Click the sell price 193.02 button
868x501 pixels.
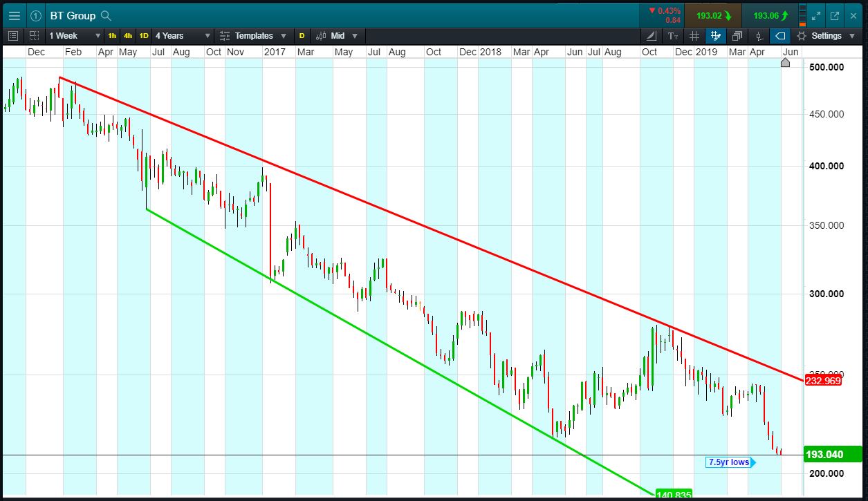[x=712, y=15]
